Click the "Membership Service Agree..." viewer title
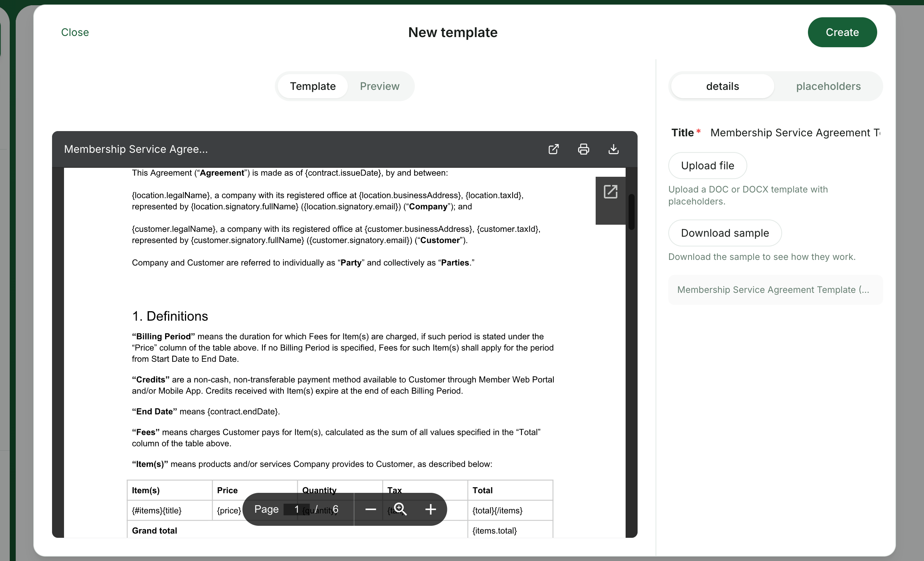 [136, 149]
